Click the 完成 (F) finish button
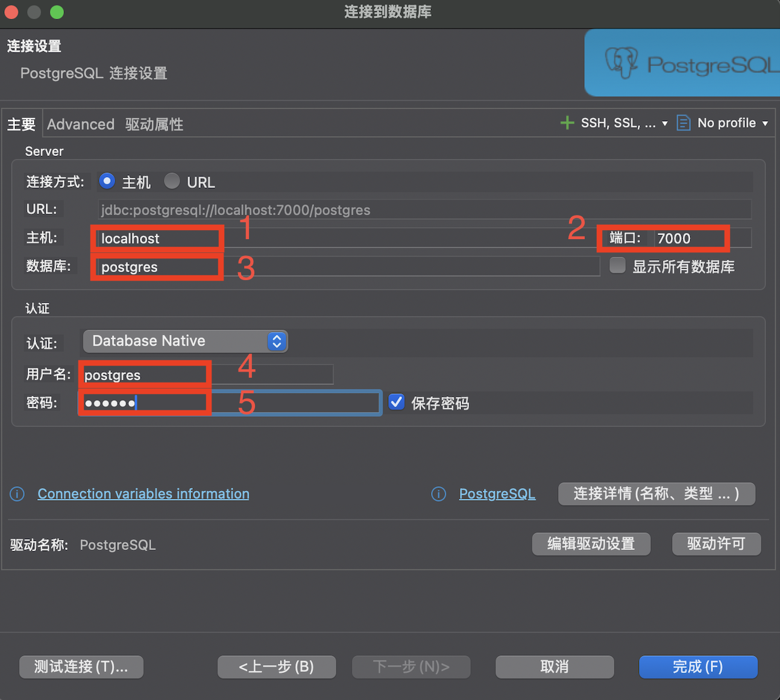780x700 pixels. pyautogui.click(x=697, y=667)
